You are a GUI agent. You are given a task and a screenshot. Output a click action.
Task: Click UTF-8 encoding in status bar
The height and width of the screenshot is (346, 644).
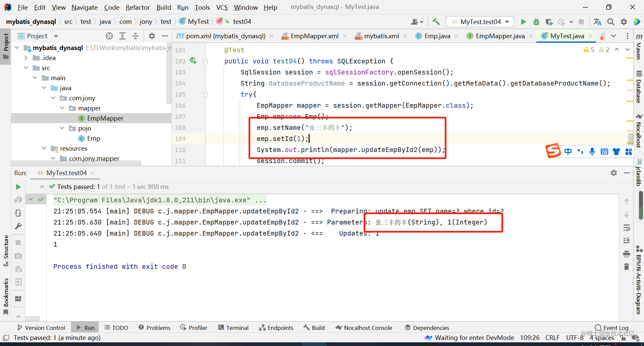575,338
